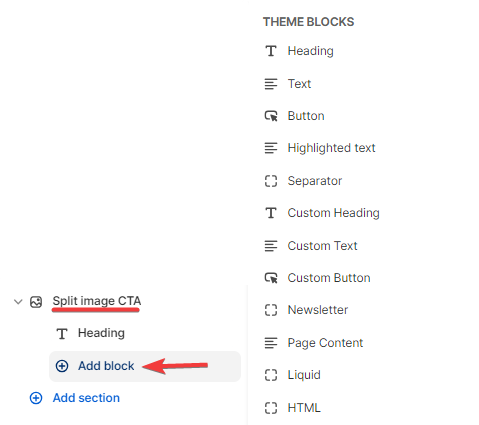Click the Add section link
The width and height of the screenshot is (479, 425).
(x=86, y=398)
